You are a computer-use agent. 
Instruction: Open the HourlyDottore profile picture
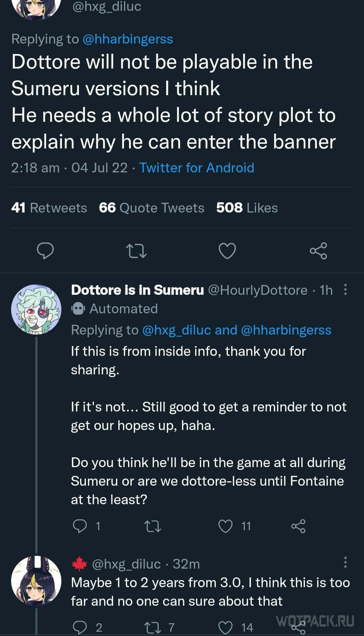coord(36,309)
